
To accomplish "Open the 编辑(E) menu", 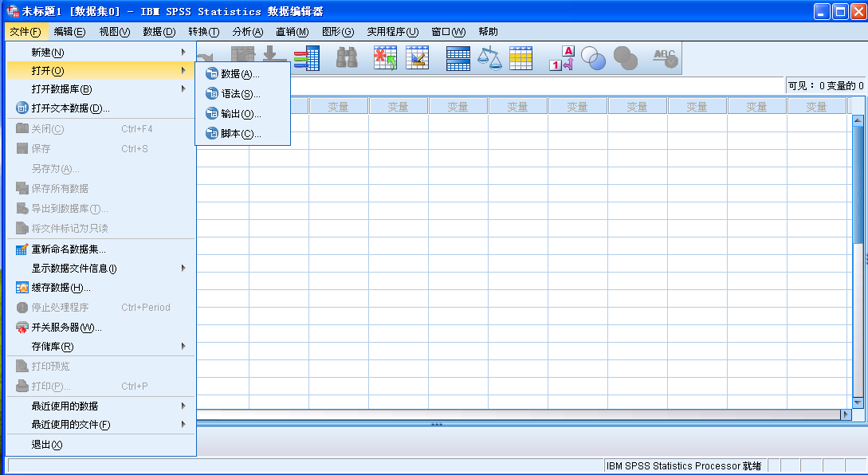I will click(x=70, y=32).
